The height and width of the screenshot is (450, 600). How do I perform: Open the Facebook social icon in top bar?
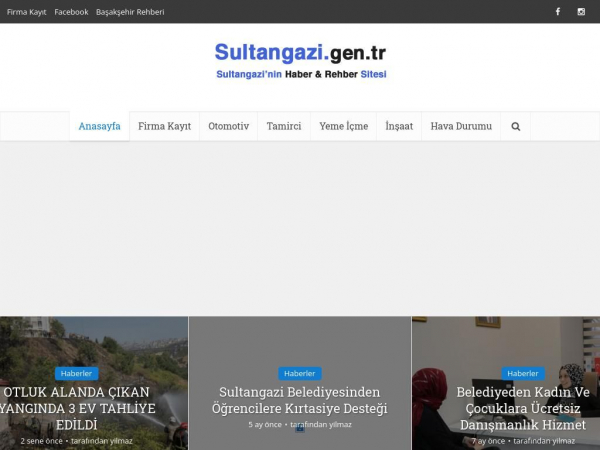[558, 11]
